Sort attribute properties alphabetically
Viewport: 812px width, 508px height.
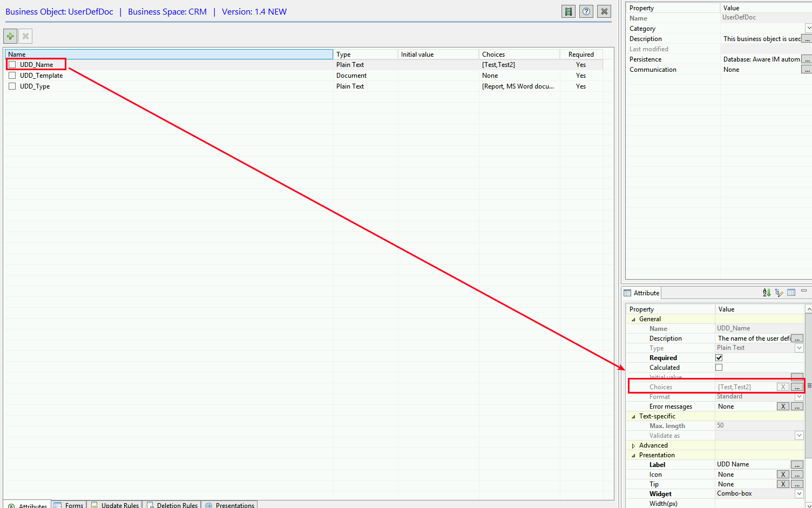766,293
